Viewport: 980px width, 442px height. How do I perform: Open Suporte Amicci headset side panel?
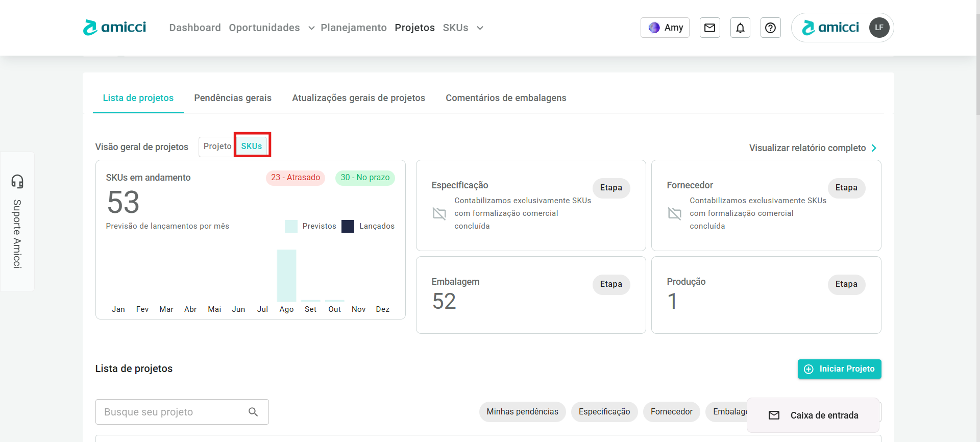click(17, 221)
